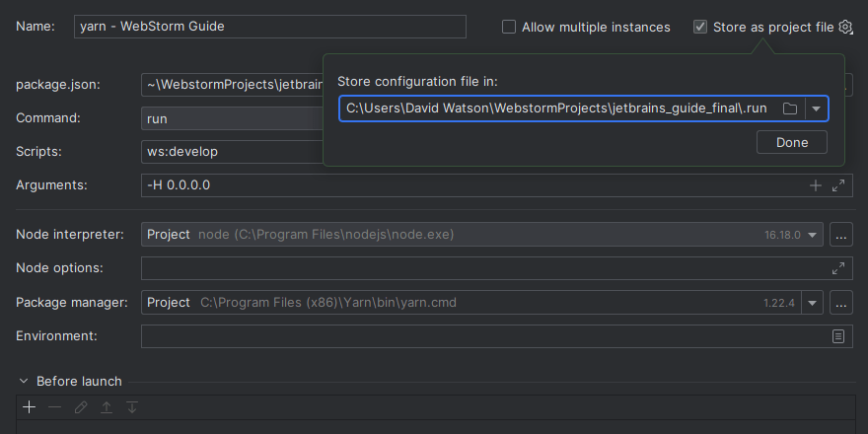This screenshot has width=868, height=434.
Task: Edit selected Before launch task
Action: 81,407
